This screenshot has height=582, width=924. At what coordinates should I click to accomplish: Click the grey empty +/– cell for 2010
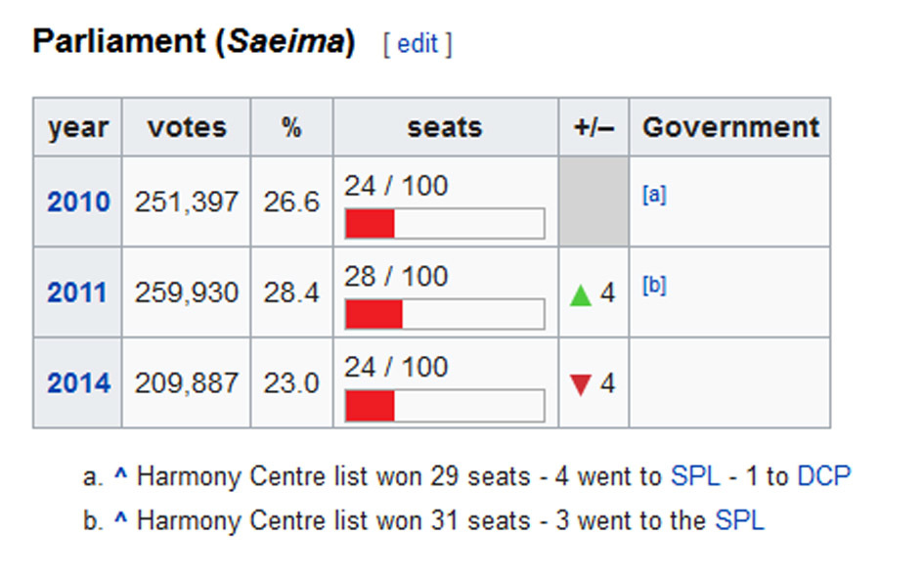pos(594,202)
